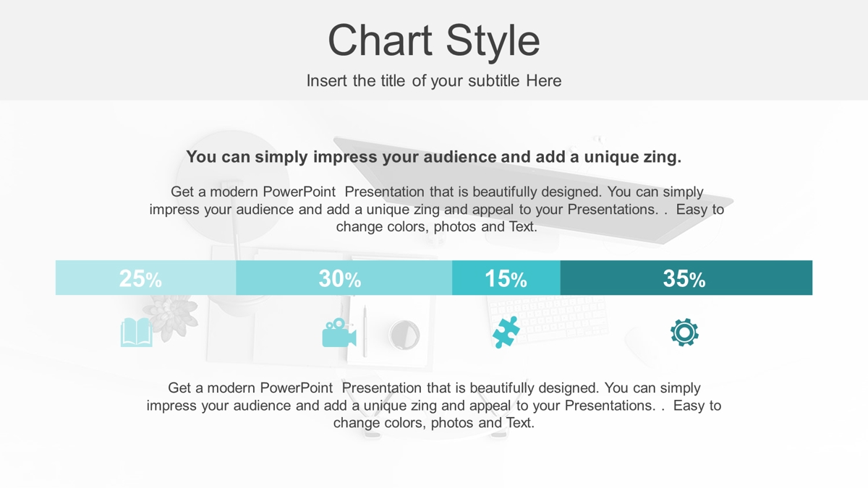Image resolution: width=868 pixels, height=488 pixels.
Task: Select the 15% label text
Action: [506, 278]
